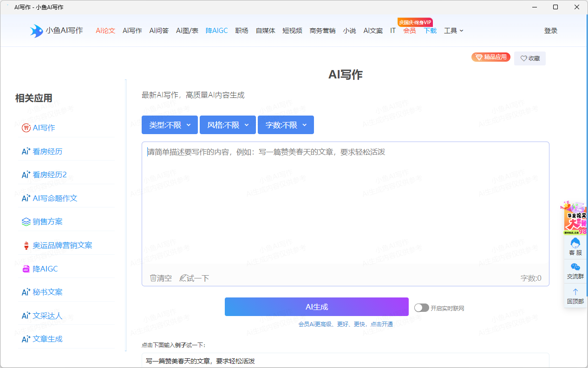Click the 登录 link
Viewport: 588px width, 368px height.
pyautogui.click(x=550, y=31)
